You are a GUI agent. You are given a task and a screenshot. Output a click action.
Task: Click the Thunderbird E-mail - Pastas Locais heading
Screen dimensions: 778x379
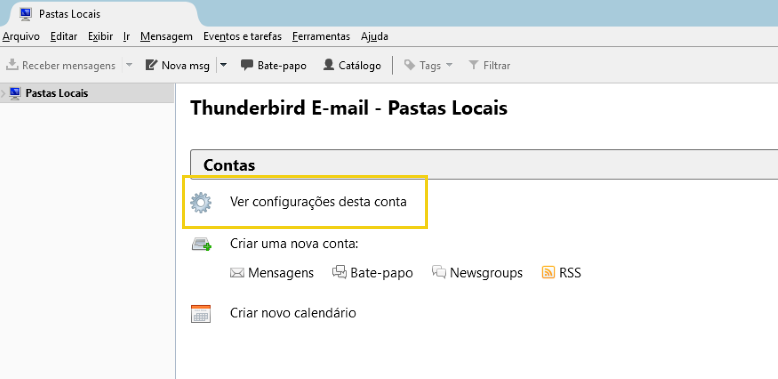pos(349,108)
